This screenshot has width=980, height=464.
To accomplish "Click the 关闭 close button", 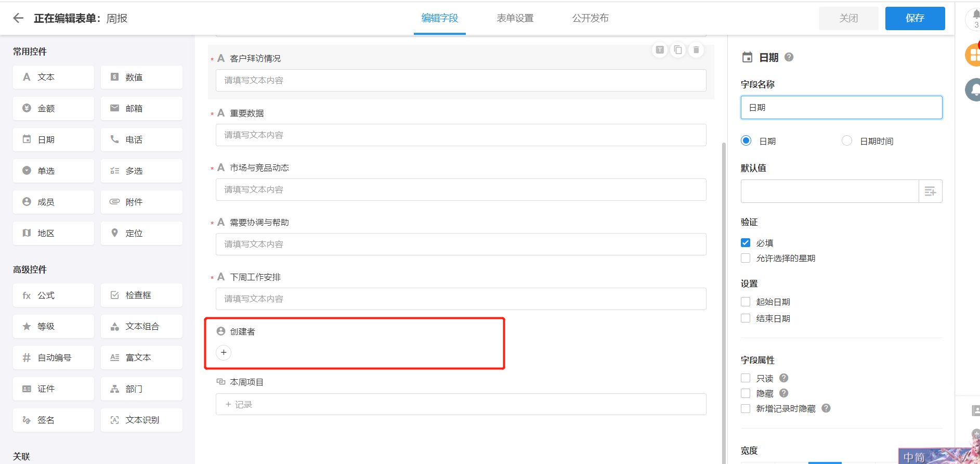I will 848,18.
